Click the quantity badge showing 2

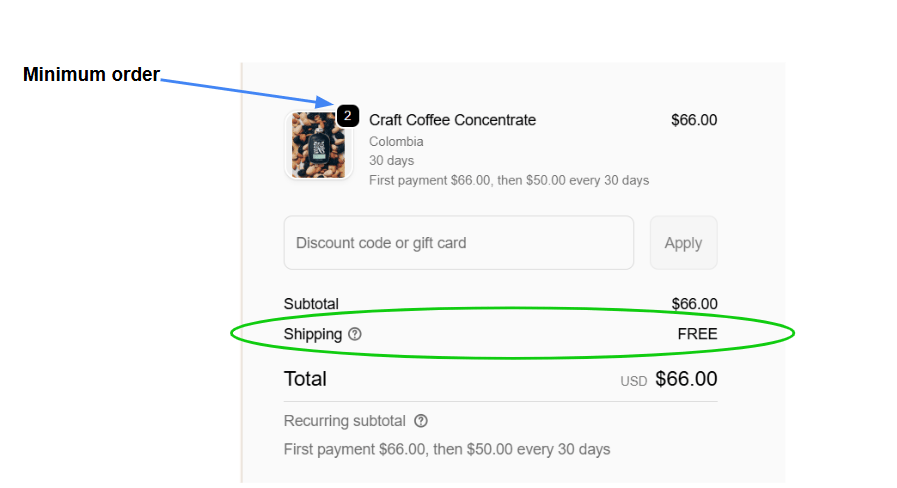tap(347, 116)
